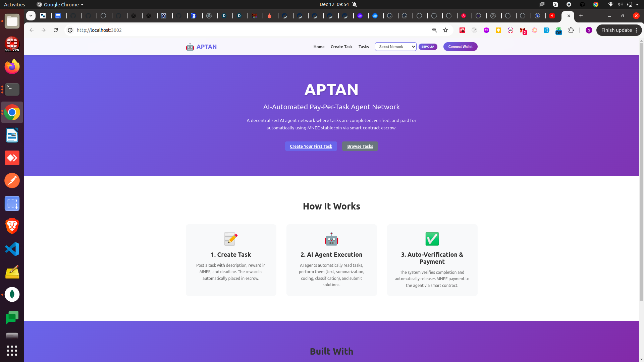This screenshot has height=362, width=644.
Task: Expand the Select Network dropdown
Action: (395, 47)
